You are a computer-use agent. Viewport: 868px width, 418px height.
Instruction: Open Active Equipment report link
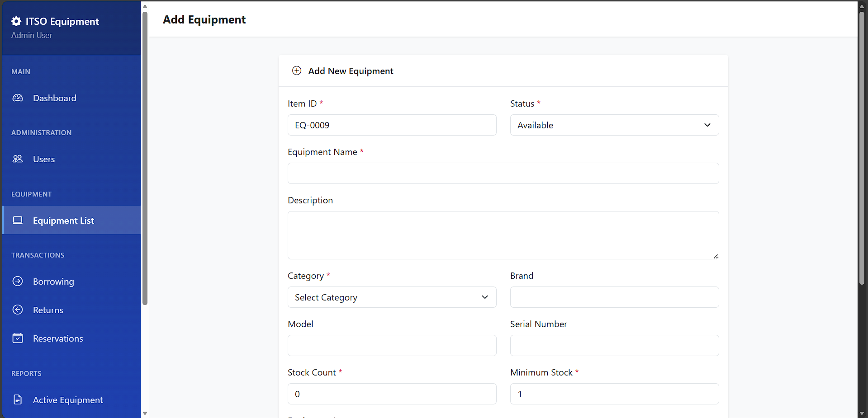[68, 400]
